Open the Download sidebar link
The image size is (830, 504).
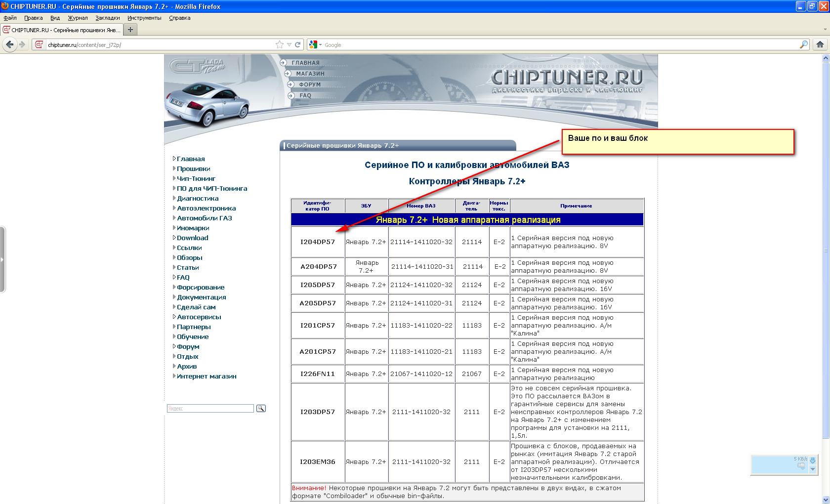[x=193, y=238]
